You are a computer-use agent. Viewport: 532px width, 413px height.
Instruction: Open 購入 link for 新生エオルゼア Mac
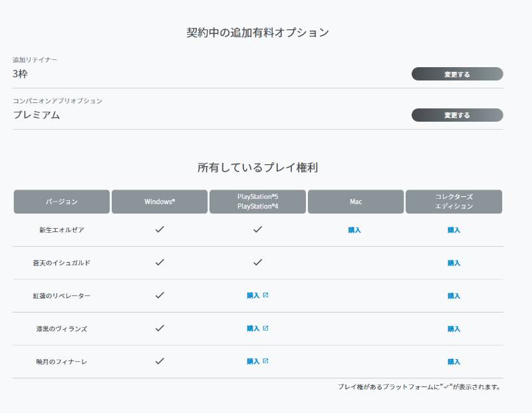click(354, 230)
